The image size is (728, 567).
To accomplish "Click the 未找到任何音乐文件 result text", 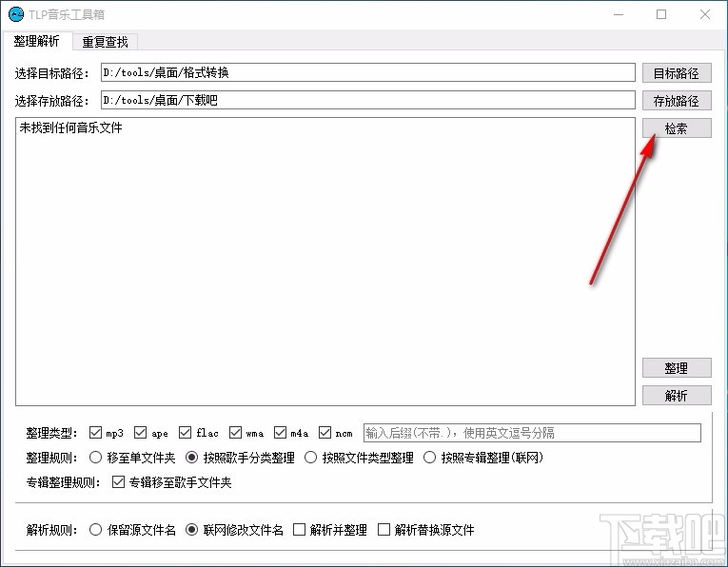I will [x=70, y=127].
